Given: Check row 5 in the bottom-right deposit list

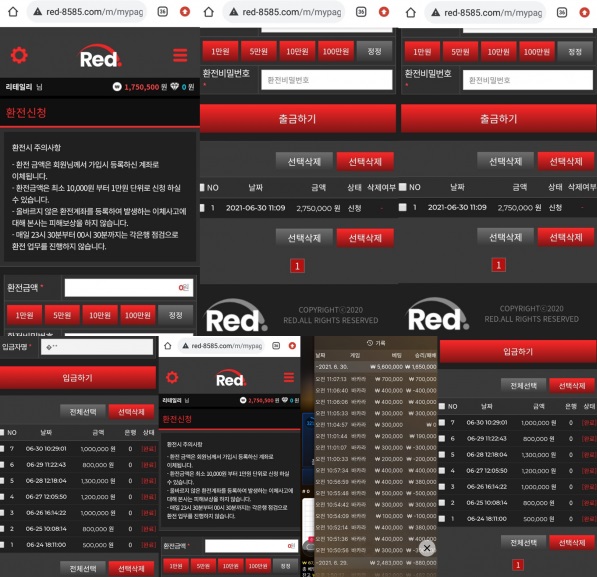Looking at the screenshot, I should [442, 454].
